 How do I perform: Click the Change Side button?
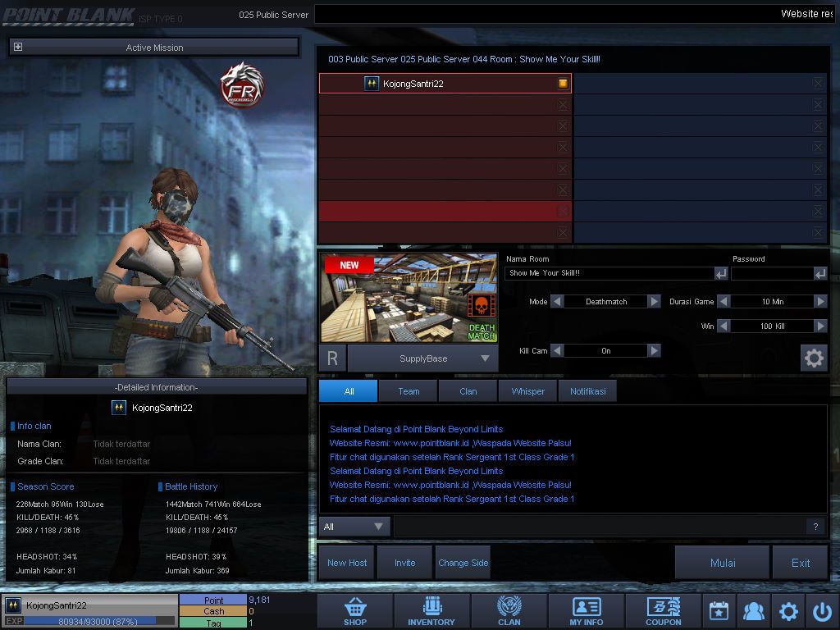(463, 563)
